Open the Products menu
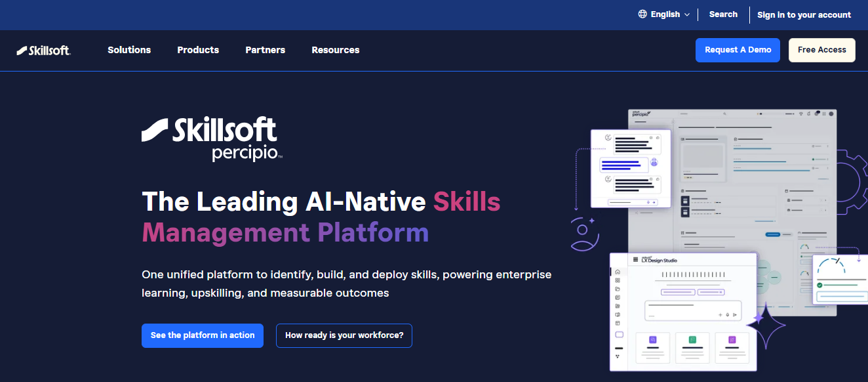The image size is (868, 382). (x=198, y=50)
